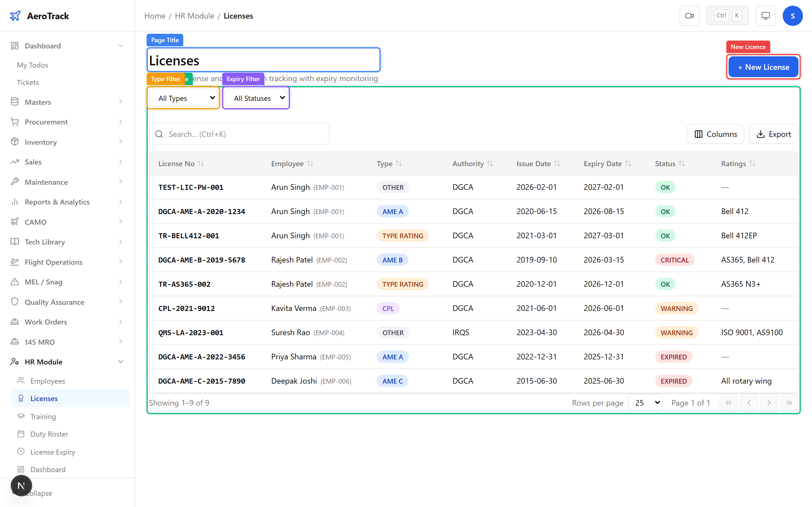
Task: Export the licenses table
Action: [x=773, y=134]
